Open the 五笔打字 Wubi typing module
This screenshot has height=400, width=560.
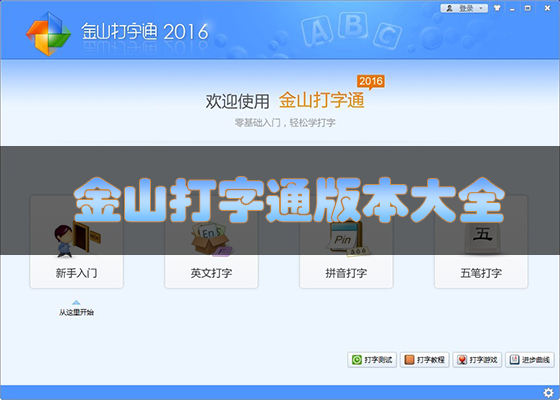[x=481, y=241]
